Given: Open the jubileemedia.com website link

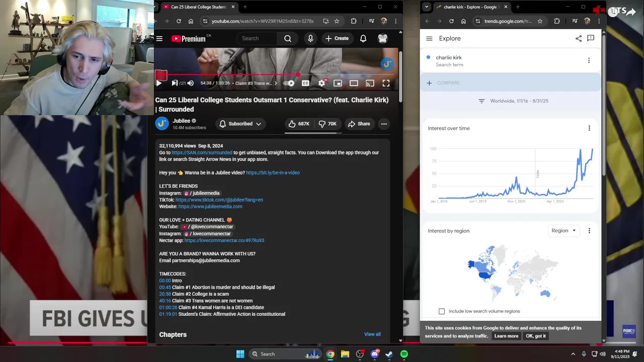Looking at the screenshot, I should pyautogui.click(x=210, y=206).
